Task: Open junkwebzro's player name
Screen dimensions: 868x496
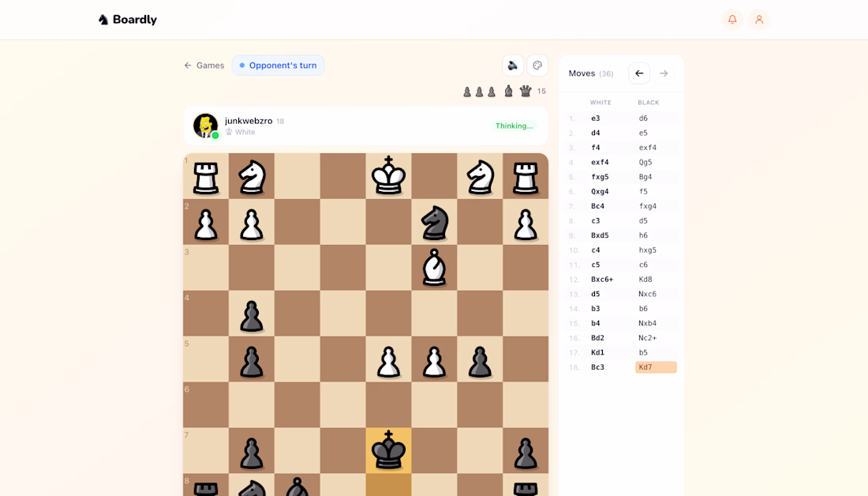Action: pos(249,121)
